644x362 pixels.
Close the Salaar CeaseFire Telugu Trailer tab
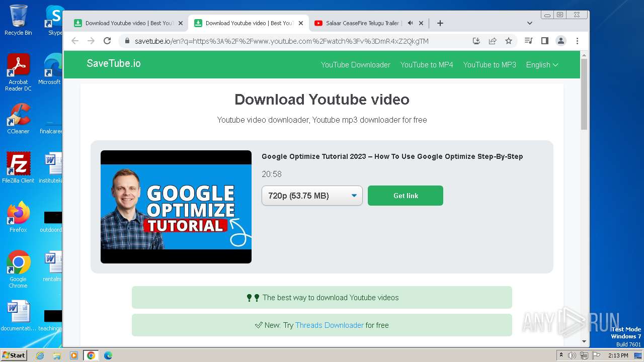click(x=421, y=23)
